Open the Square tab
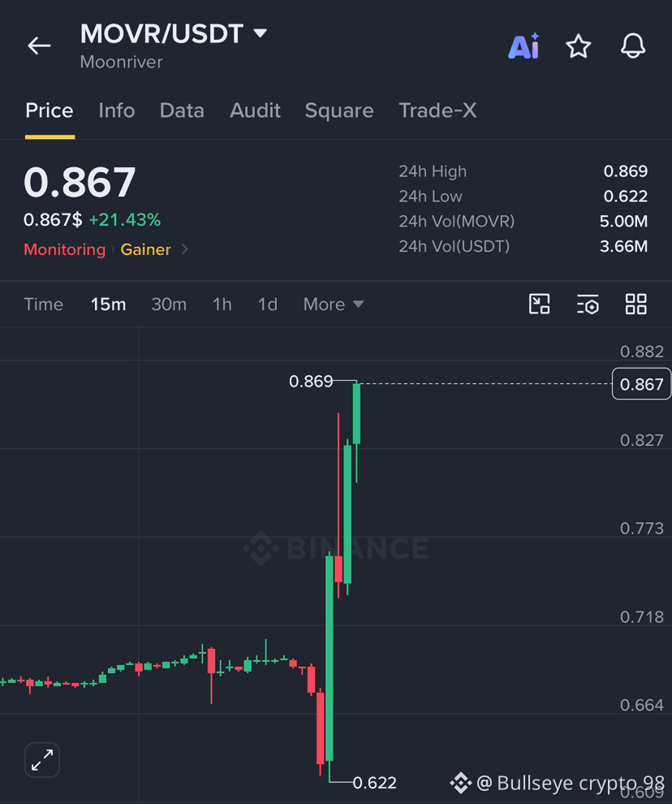 339,110
